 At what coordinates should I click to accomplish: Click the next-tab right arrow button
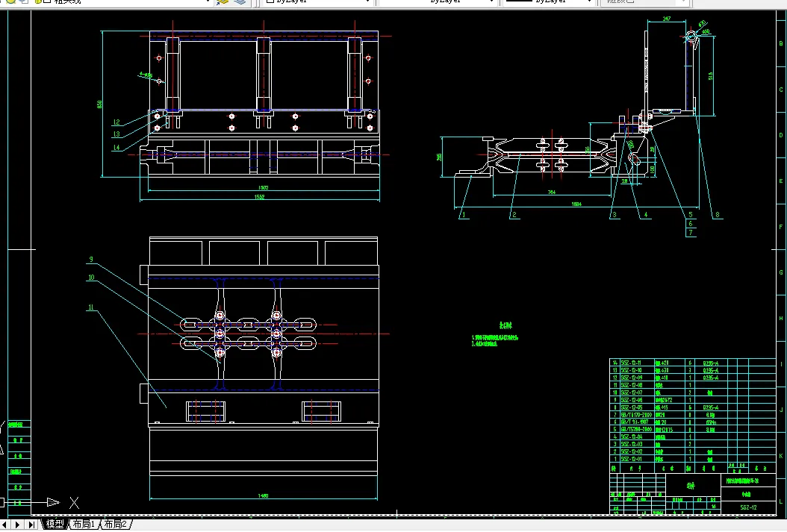(x=18, y=525)
